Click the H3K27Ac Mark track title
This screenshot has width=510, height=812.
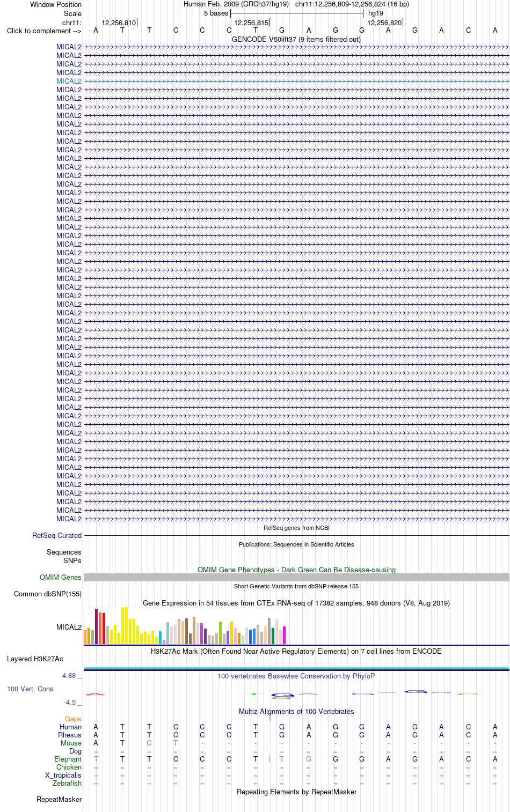tap(296, 651)
